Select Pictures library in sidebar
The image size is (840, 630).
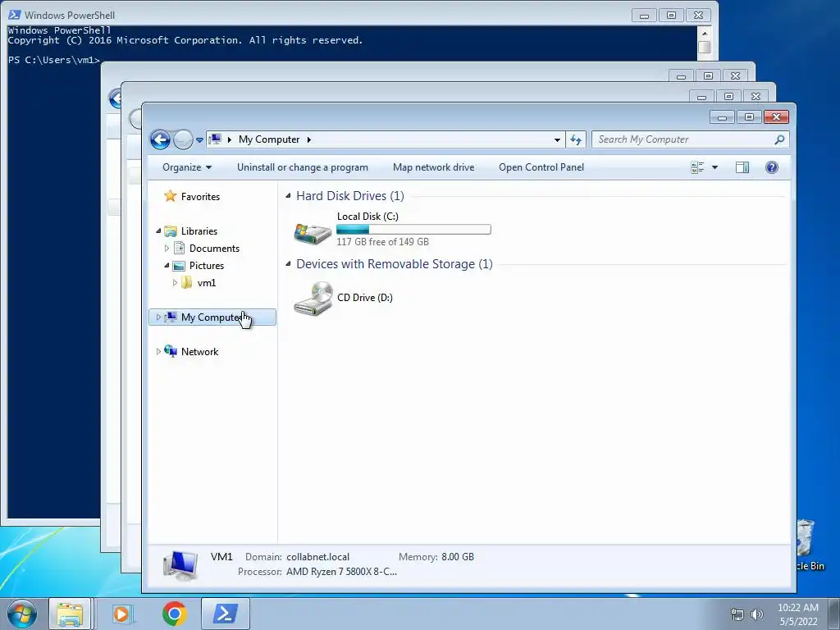coord(206,265)
